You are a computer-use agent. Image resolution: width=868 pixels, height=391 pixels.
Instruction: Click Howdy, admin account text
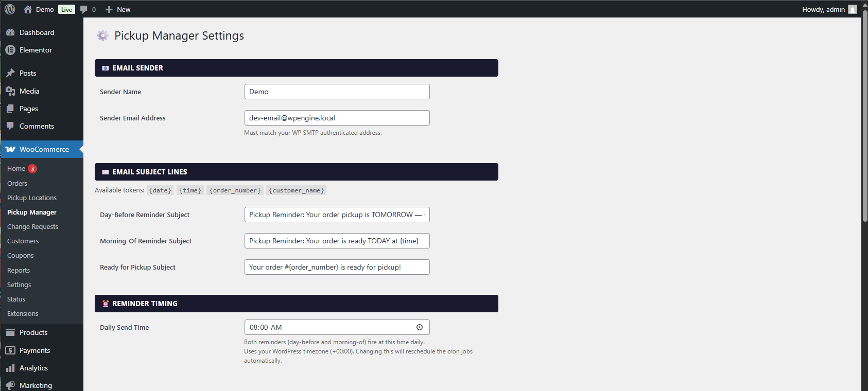pyautogui.click(x=823, y=9)
